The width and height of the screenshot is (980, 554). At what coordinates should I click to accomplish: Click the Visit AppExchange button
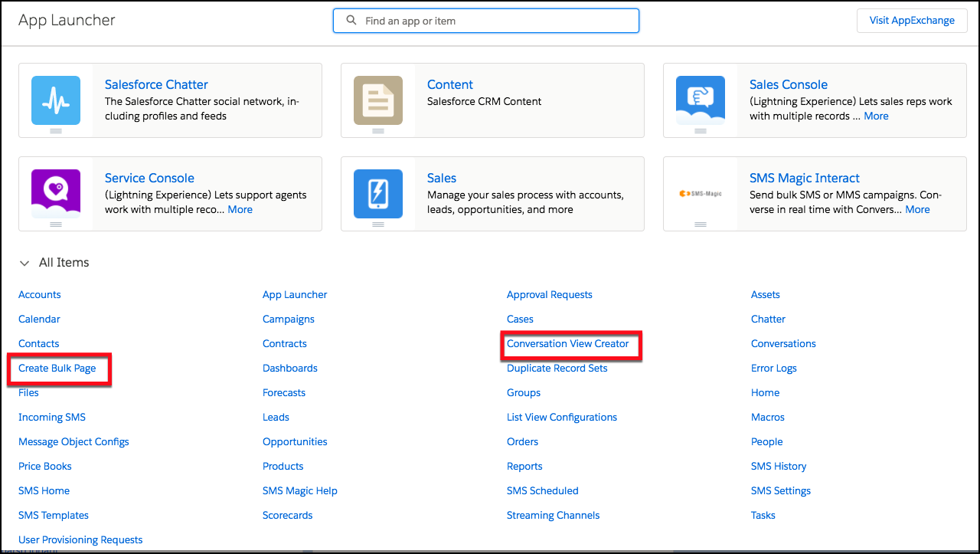(x=912, y=21)
